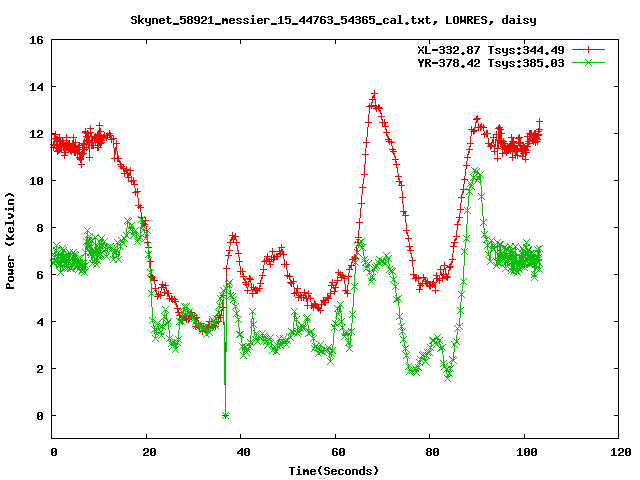
Task: Click x-axis tick label 100
Action: 527,452
